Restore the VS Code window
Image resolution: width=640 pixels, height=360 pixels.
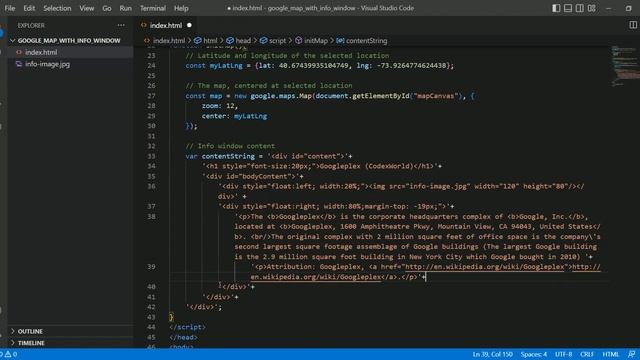[x=629, y=8]
